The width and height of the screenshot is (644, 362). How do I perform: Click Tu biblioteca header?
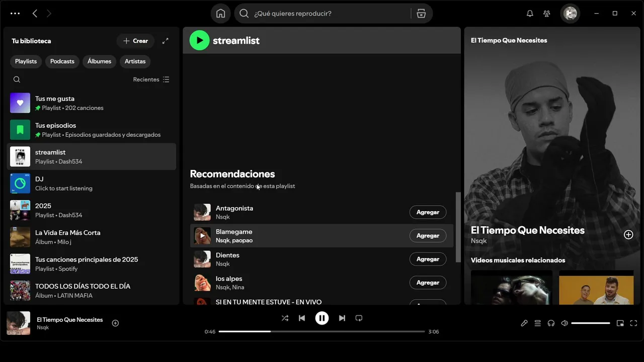pos(31,41)
